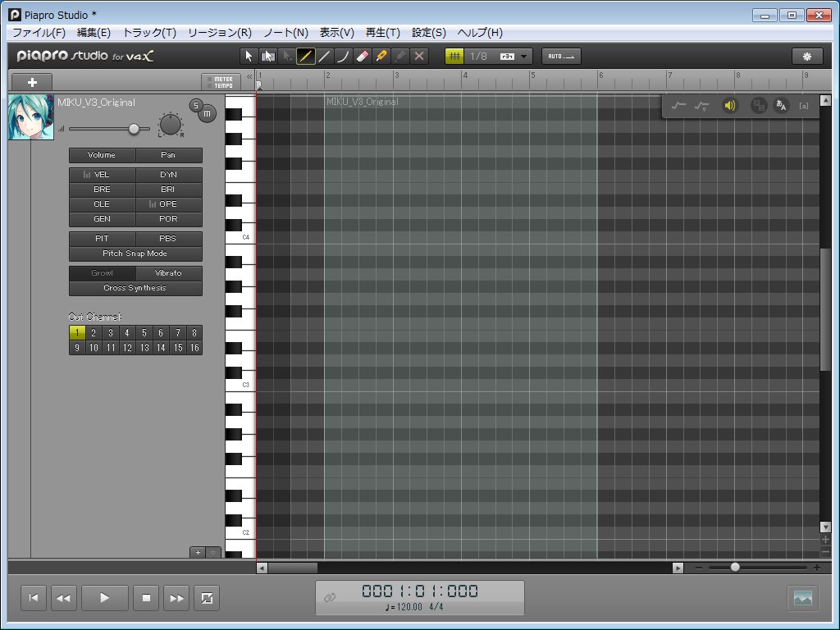Select the arrow pointer tool
This screenshot has width=840, height=630.
pyautogui.click(x=249, y=57)
